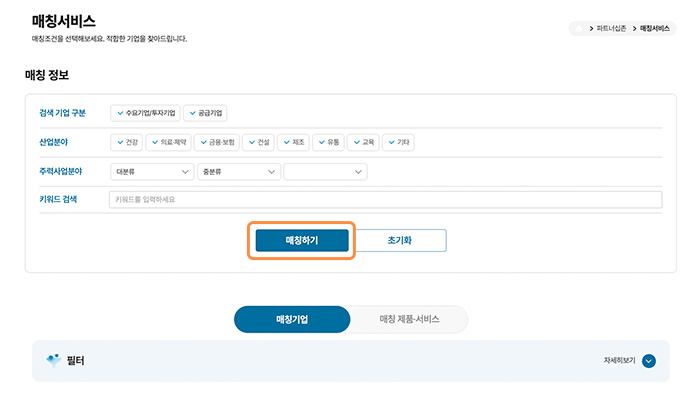Expand filter details with the round chevron icon
This screenshot has width=700, height=400.
click(x=649, y=361)
